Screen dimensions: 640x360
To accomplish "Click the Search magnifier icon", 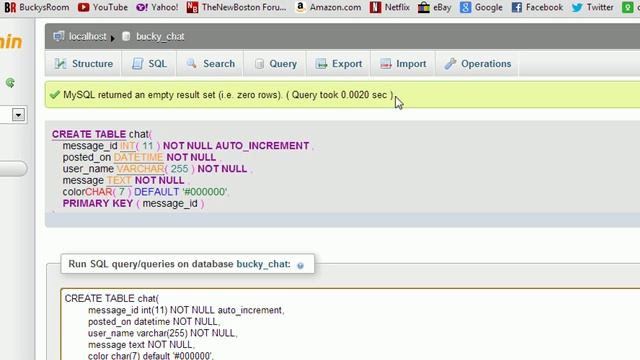I will 191,63.
